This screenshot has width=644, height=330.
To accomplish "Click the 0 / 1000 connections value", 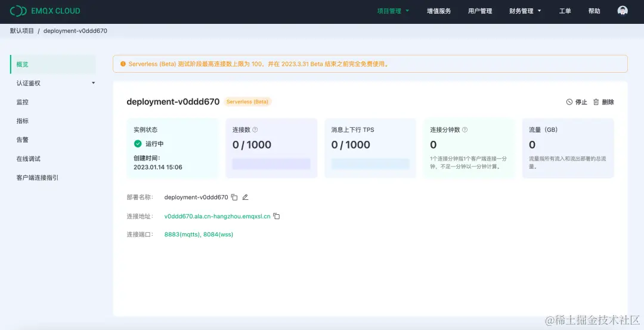I will [x=252, y=144].
